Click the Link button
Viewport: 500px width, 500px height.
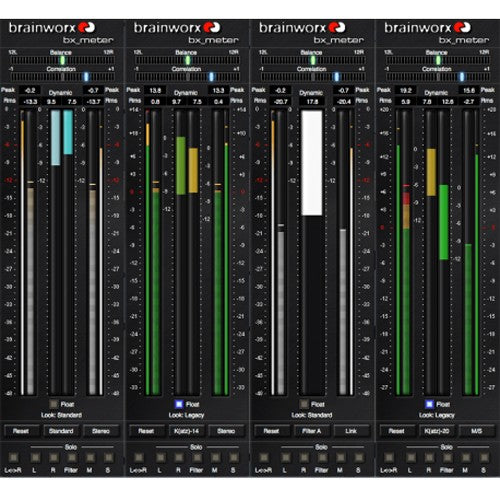351,431
